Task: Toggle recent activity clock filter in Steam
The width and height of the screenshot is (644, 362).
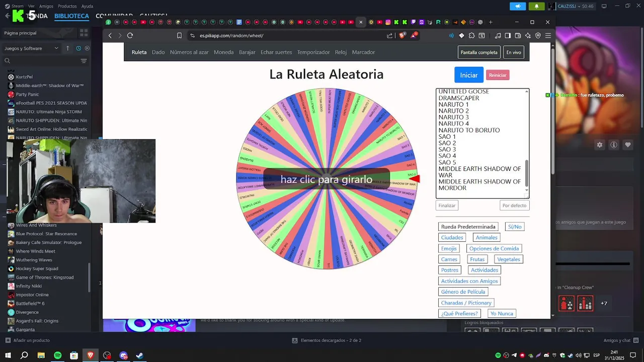Action: click(78, 48)
